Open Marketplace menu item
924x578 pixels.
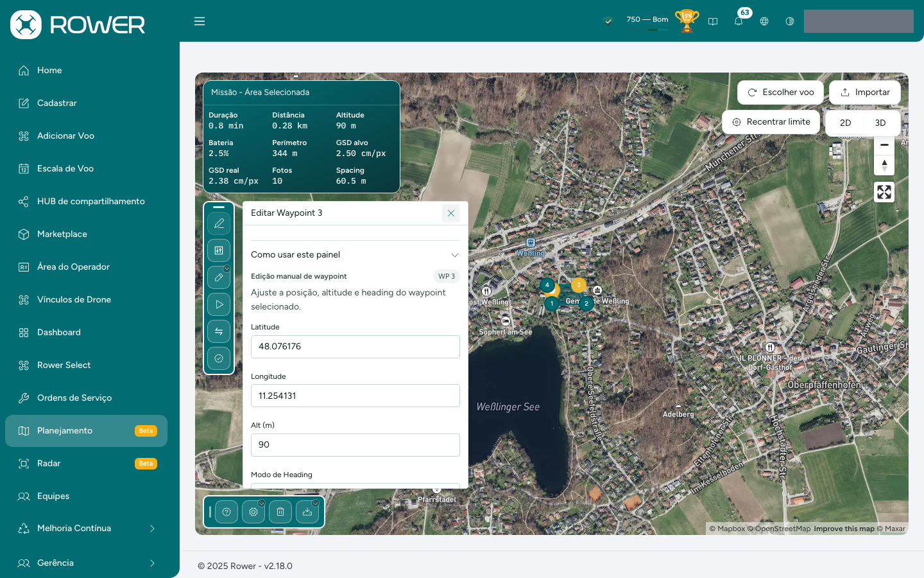86,234
